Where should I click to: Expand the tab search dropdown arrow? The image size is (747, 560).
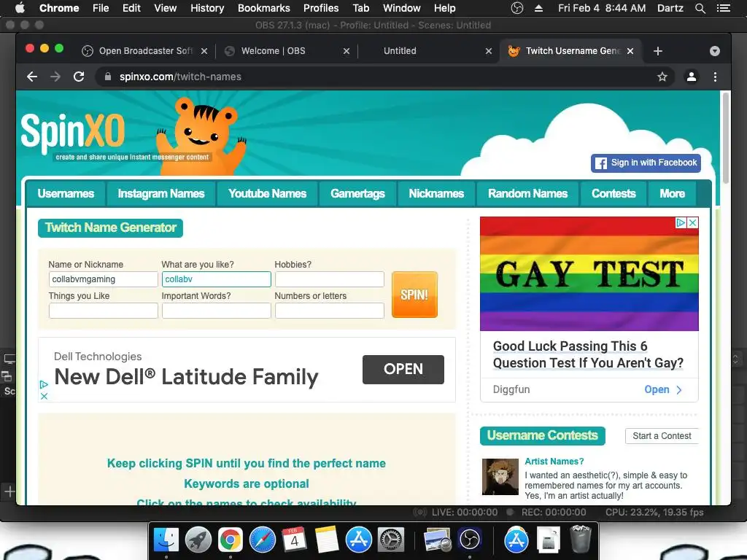pos(715,51)
